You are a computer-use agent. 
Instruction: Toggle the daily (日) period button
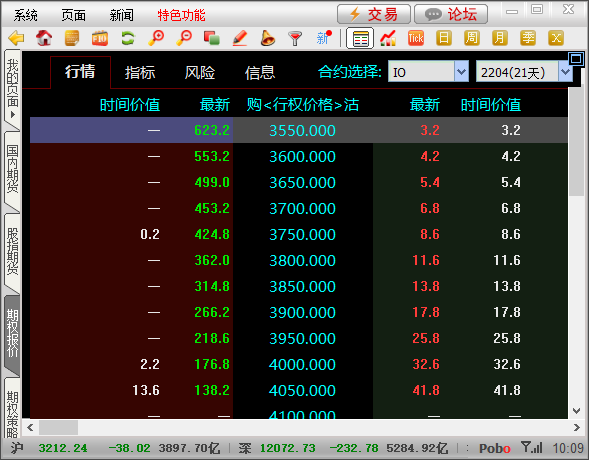pos(444,38)
